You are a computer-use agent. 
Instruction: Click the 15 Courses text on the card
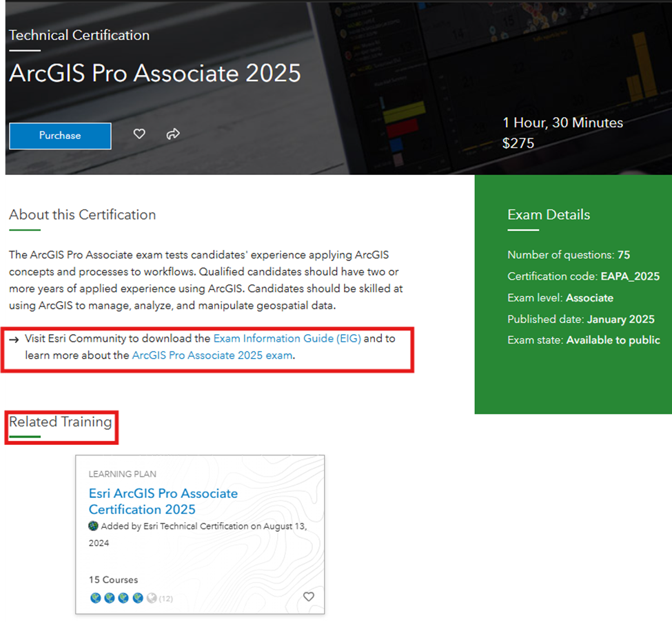point(113,579)
